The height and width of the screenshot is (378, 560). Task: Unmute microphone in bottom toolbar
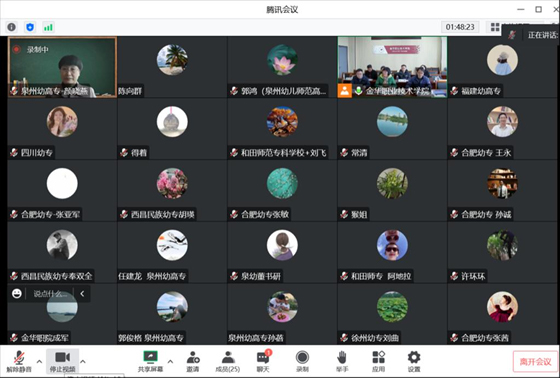[x=19, y=361]
